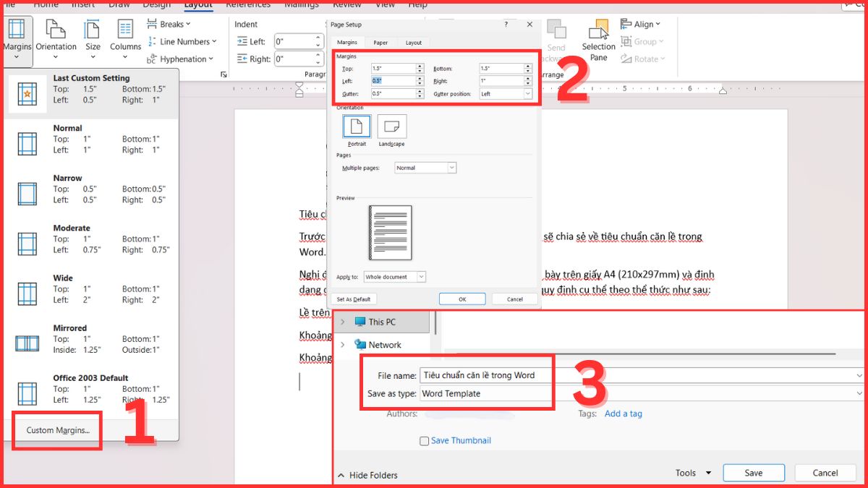
Task: Switch to the Paper tab in Page Setup
Action: (x=380, y=42)
